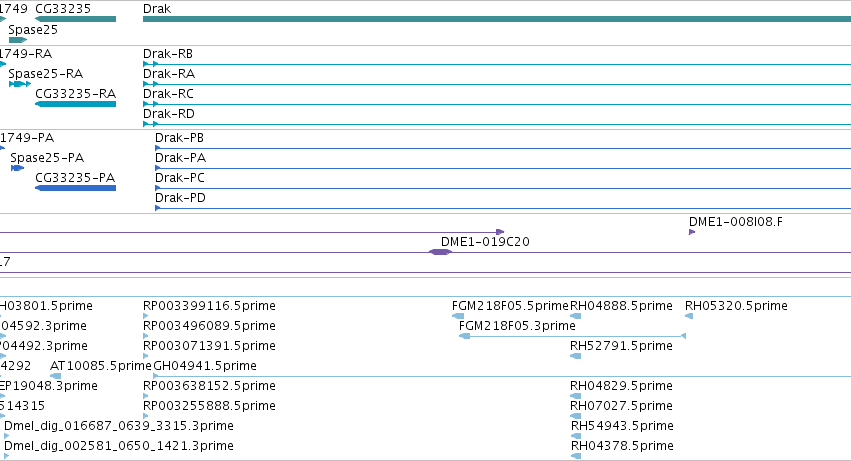Screen dimensions: 851x461
Task: Click the Spase25-PA protein label
Action: (47, 158)
